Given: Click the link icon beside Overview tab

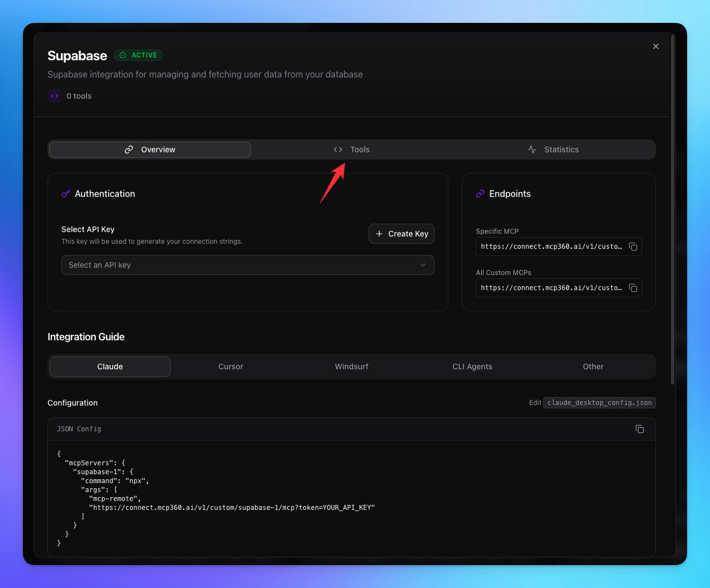Looking at the screenshot, I should pyautogui.click(x=129, y=150).
